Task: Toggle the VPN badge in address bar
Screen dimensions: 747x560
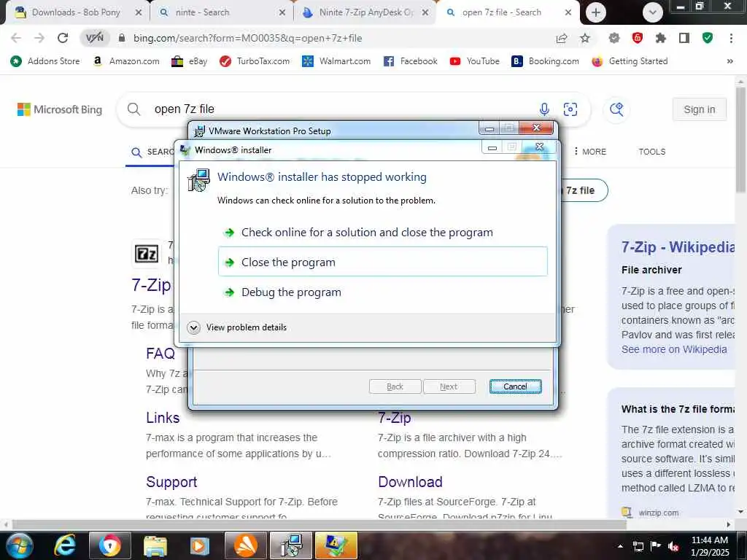Action: 95,38
